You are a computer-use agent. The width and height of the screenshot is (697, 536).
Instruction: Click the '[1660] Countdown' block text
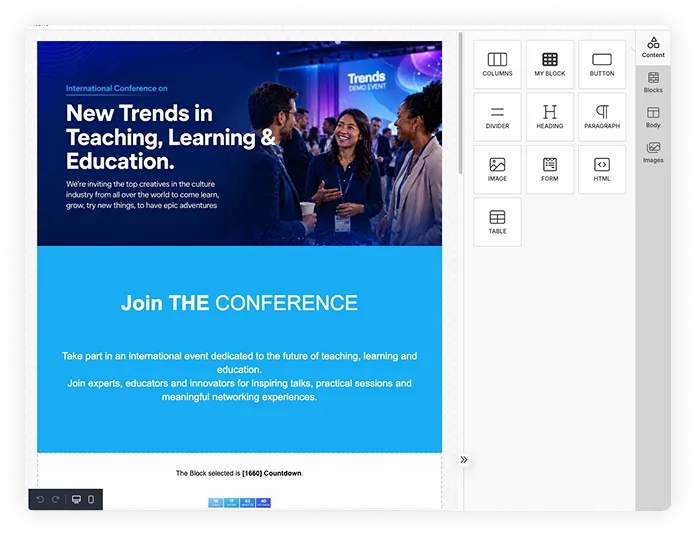click(272, 473)
